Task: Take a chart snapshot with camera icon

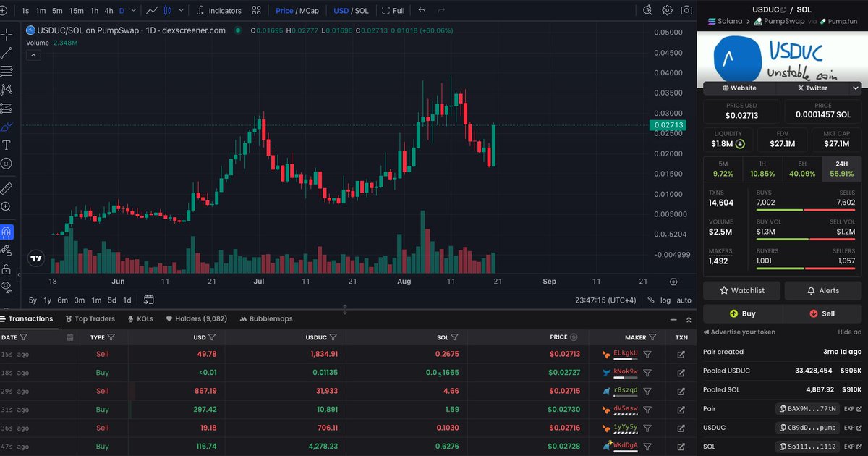Action: [686, 10]
